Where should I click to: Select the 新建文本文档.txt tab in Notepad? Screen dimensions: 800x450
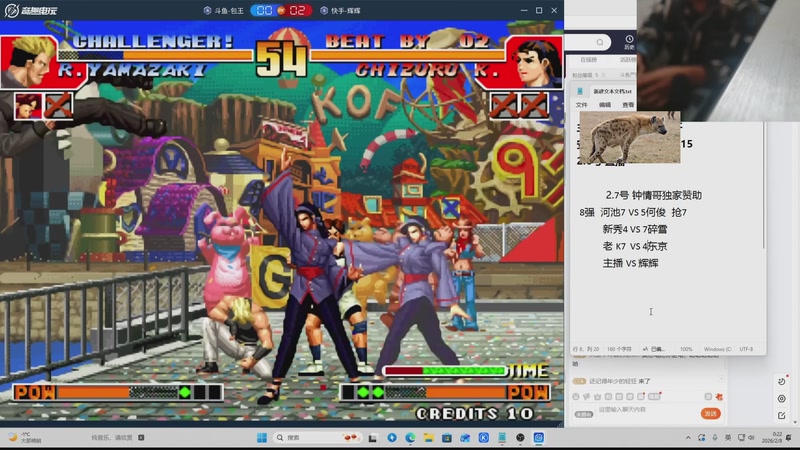pos(612,91)
